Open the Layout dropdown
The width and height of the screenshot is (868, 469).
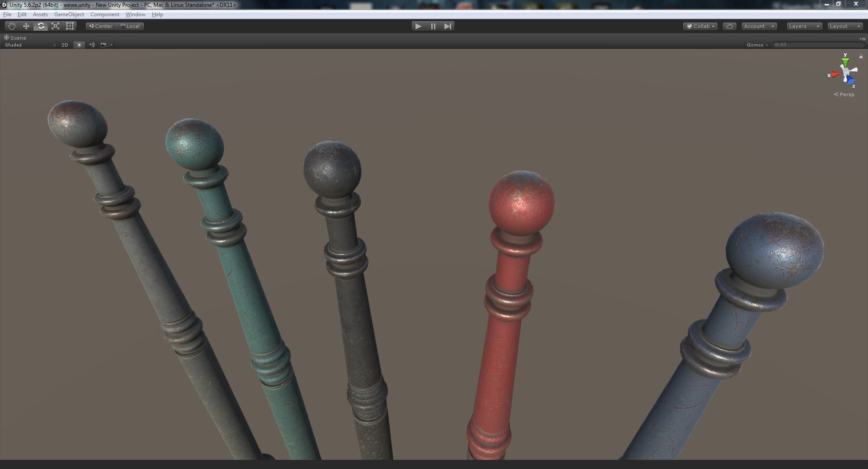tap(845, 26)
